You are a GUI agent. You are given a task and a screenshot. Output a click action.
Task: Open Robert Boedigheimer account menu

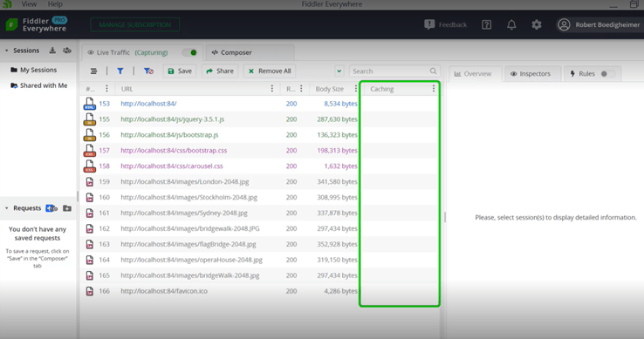click(x=599, y=24)
